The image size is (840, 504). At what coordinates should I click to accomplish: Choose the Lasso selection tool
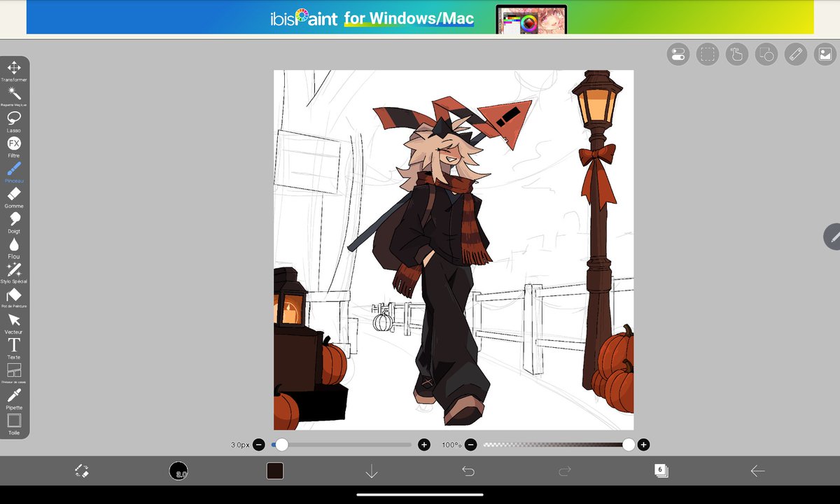click(x=14, y=122)
